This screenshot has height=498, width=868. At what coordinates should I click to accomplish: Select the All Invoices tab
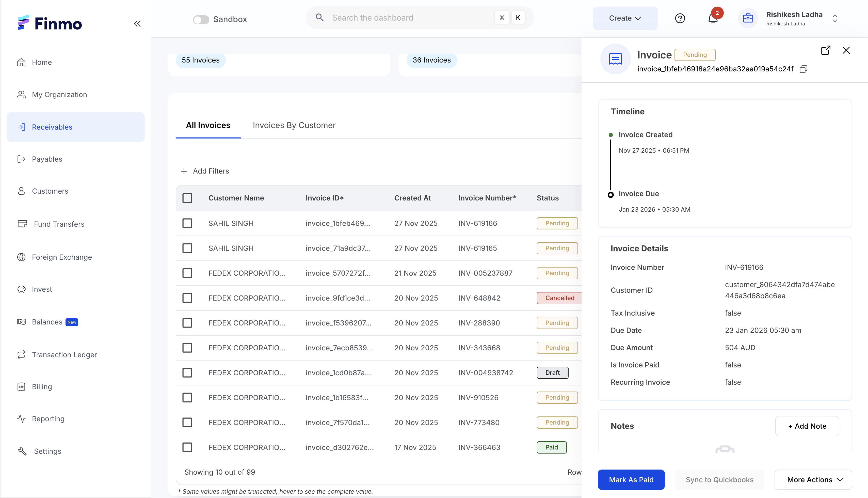208,125
